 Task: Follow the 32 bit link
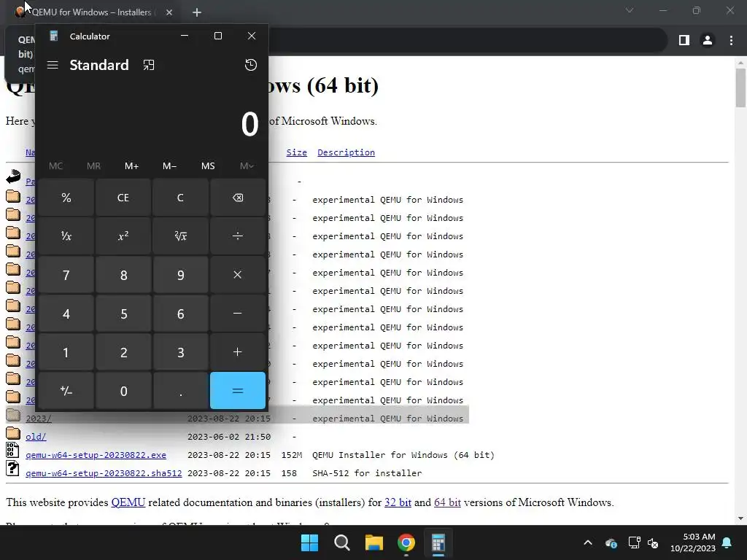(398, 502)
